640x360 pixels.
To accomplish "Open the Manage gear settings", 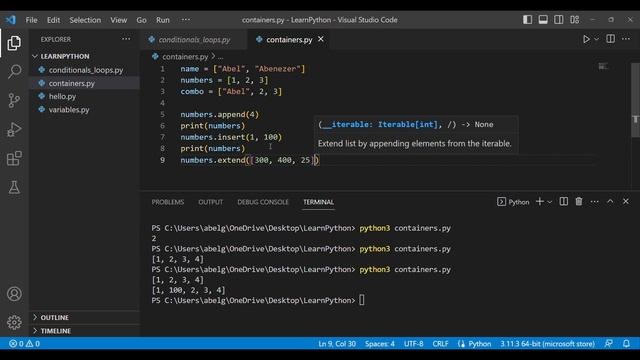I will (14, 322).
